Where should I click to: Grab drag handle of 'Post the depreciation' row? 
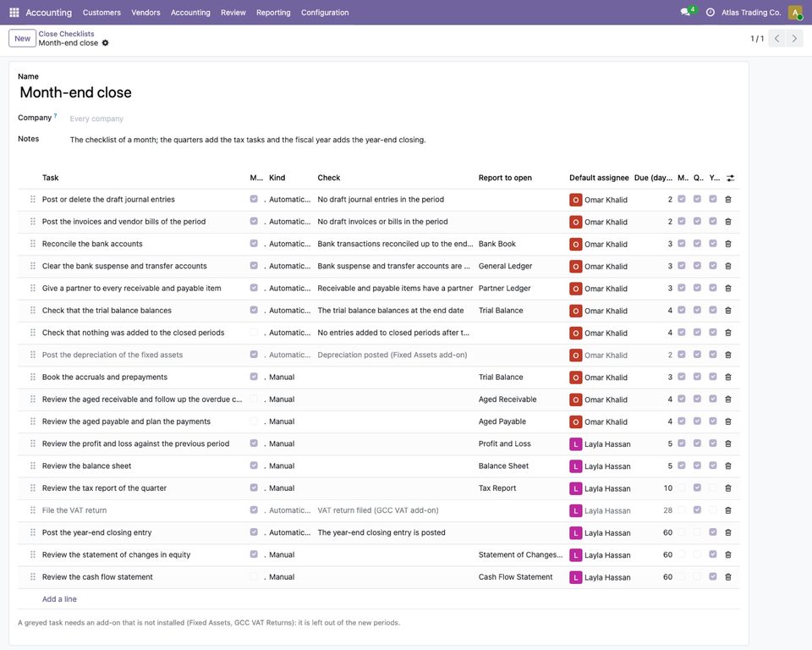point(33,355)
